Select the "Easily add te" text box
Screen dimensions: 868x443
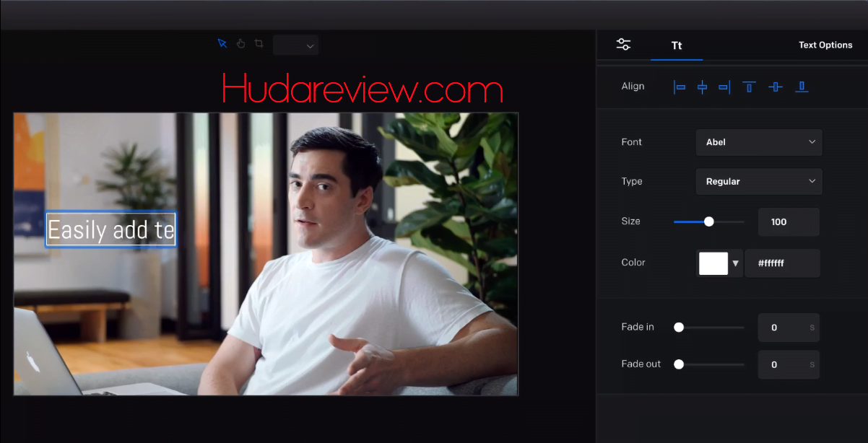(x=111, y=229)
